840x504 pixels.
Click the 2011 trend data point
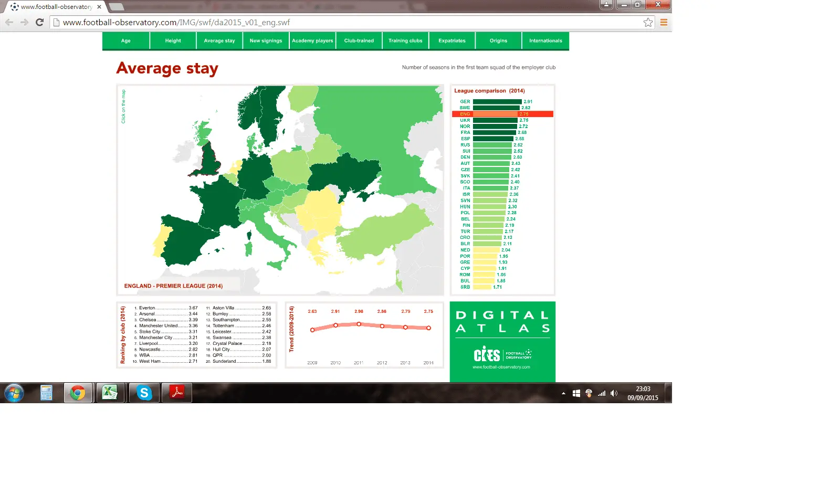click(359, 324)
